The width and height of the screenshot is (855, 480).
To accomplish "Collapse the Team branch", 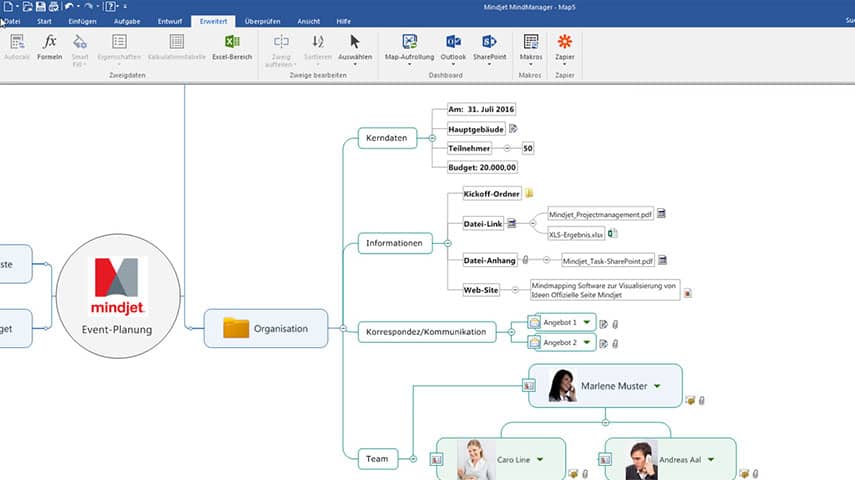I will click(413, 459).
